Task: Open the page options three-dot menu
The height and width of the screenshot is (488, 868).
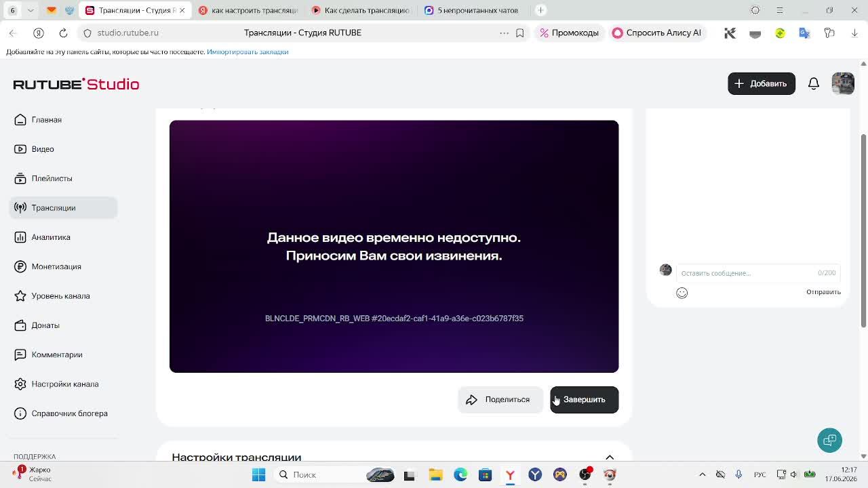Action: pyautogui.click(x=504, y=33)
